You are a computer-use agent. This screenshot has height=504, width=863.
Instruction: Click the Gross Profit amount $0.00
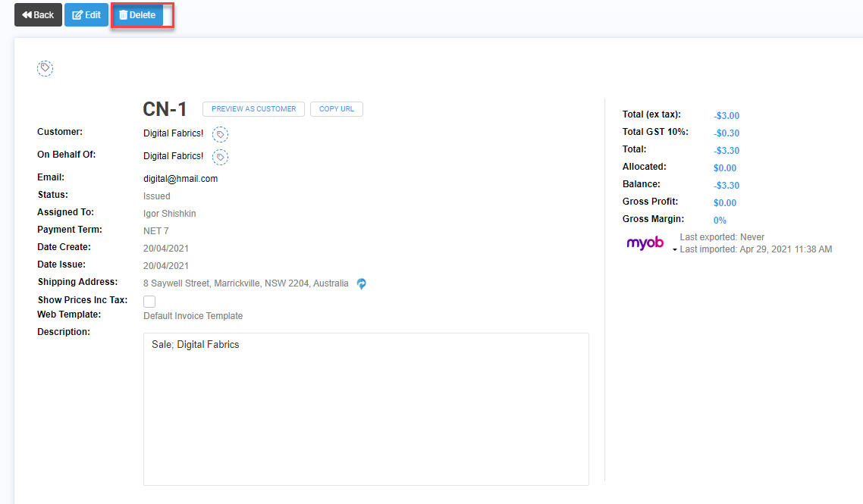(x=725, y=203)
